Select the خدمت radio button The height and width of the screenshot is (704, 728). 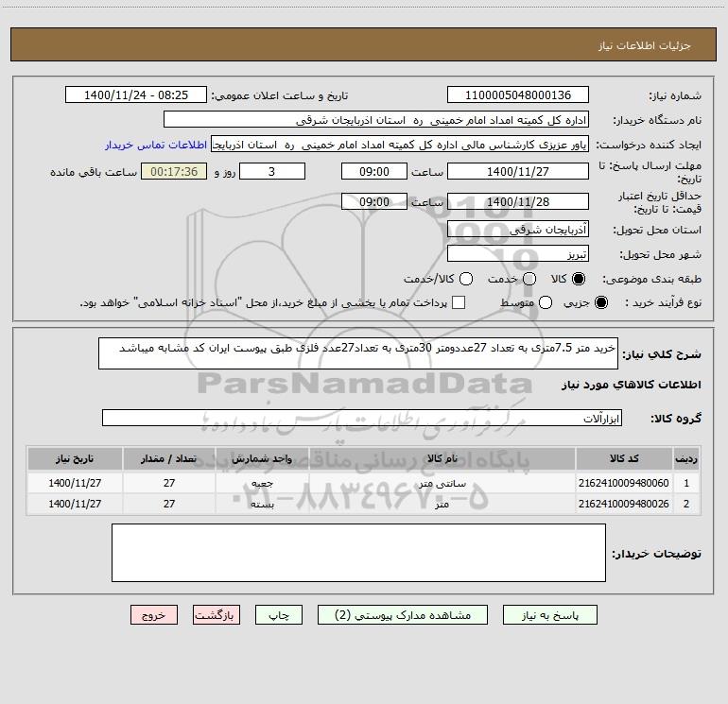pyautogui.click(x=529, y=279)
